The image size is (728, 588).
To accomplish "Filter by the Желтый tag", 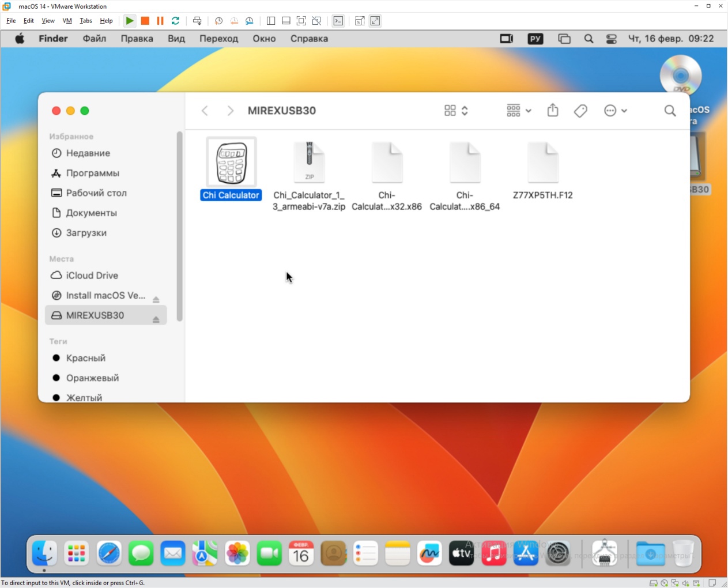I will [x=84, y=397].
